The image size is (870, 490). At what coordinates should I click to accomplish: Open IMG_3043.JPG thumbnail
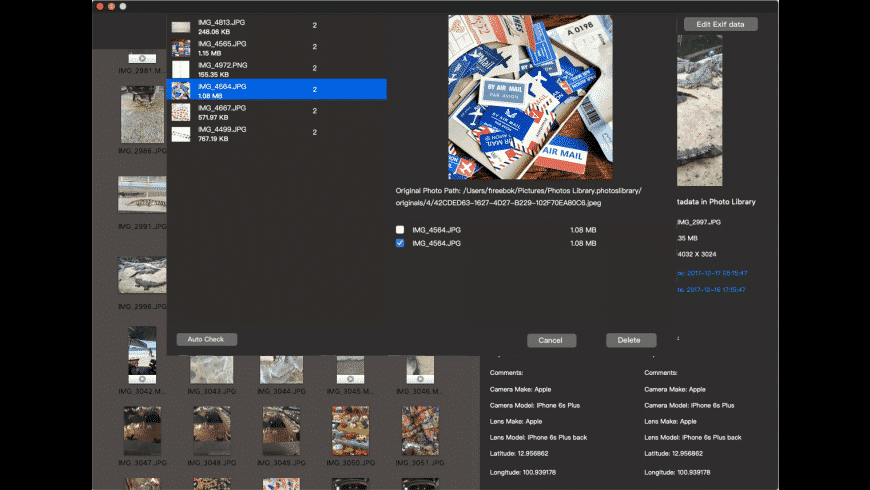click(x=212, y=370)
